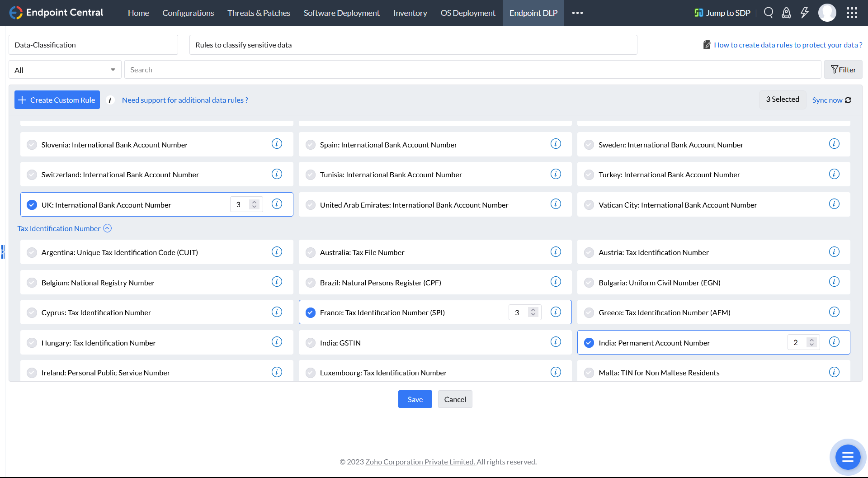The height and width of the screenshot is (478, 868).
Task: Click the Sync now refresh icon
Action: (x=848, y=100)
